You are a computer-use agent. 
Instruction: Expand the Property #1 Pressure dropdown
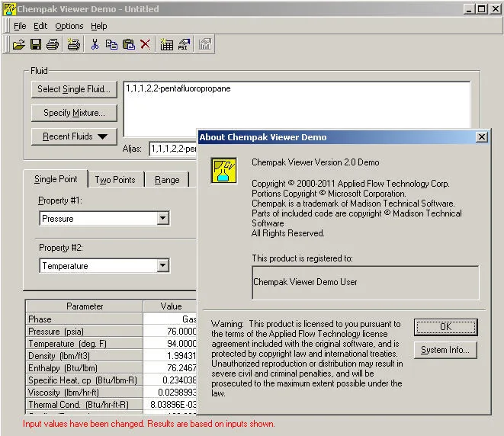tap(162, 219)
